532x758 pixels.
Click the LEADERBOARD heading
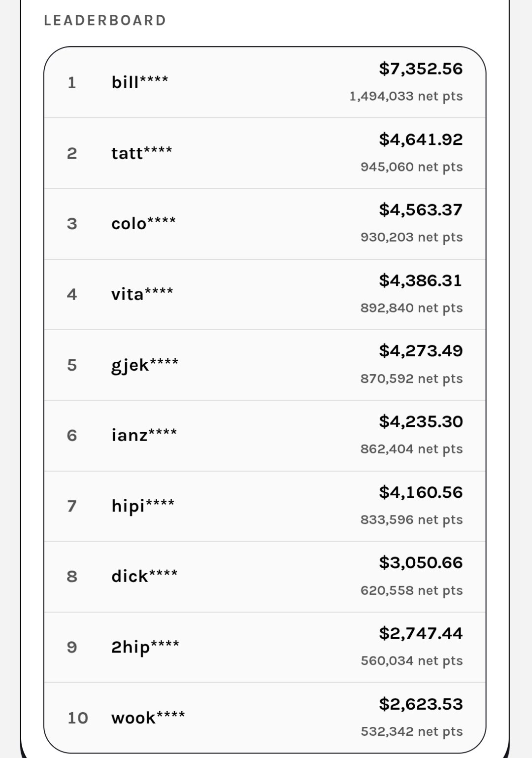tap(105, 20)
